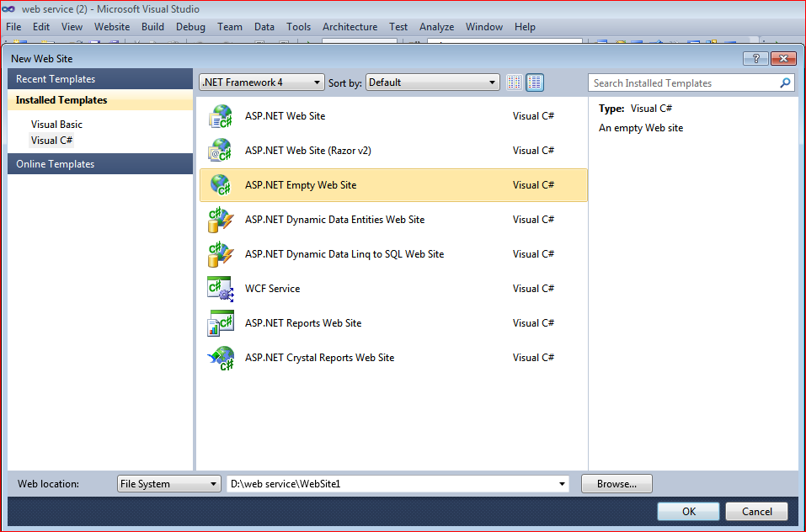Open the Help menu

[525, 27]
